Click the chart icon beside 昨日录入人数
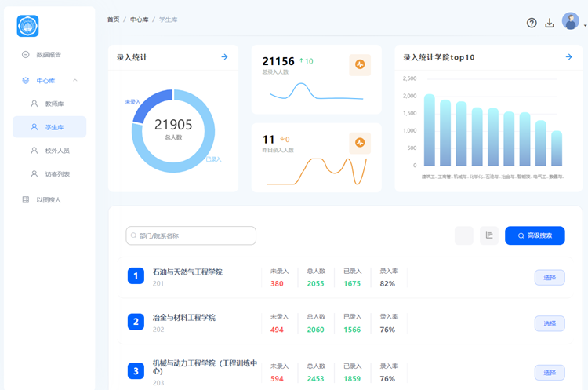This screenshot has height=390, width=588. click(x=360, y=143)
